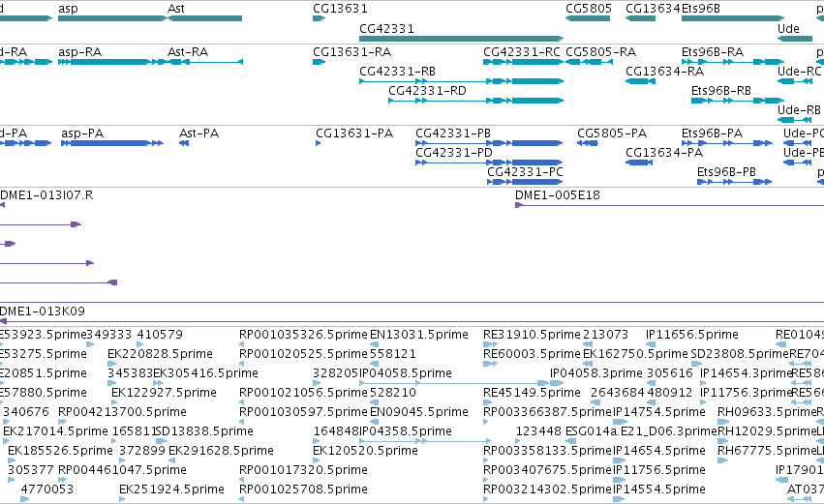This screenshot has width=824, height=504.
Task: Click the CG13634 gene feature
Action: [x=640, y=18]
